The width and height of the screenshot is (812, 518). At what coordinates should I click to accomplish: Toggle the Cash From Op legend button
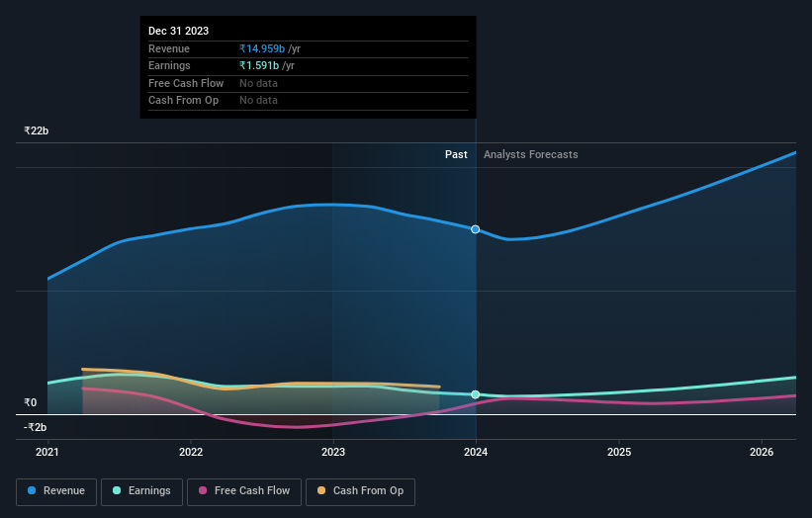coord(360,491)
